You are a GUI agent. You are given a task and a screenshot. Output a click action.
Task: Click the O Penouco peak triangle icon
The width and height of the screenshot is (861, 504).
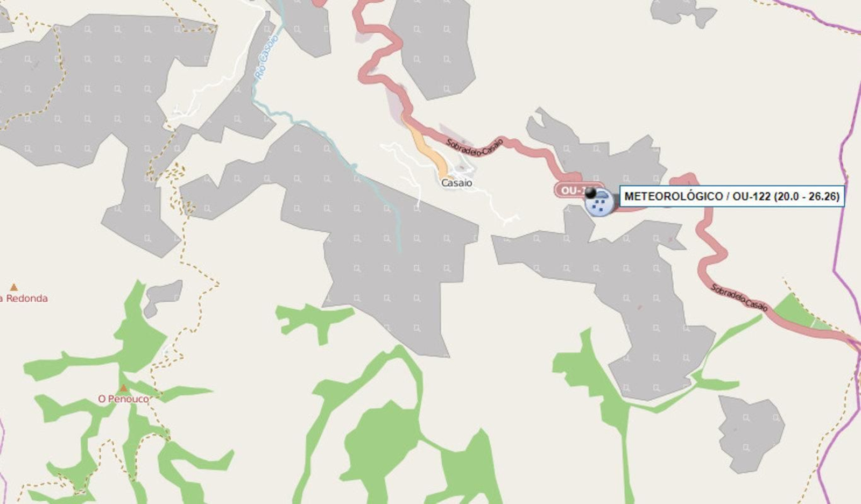pyautogui.click(x=124, y=388)
